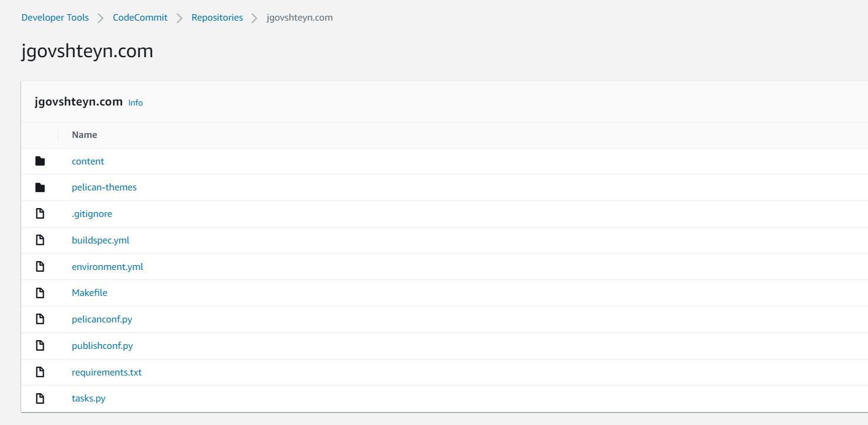Click the file icon next to .gitignore
Image resolution: width=868 pixels, height=425 pixels.
(x=40, y=213)
